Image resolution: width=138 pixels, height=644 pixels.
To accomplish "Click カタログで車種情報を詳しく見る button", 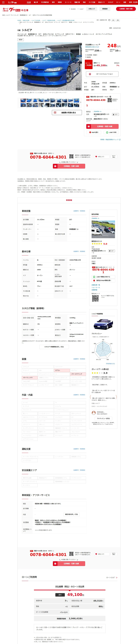I will click(x=54, y=347).
